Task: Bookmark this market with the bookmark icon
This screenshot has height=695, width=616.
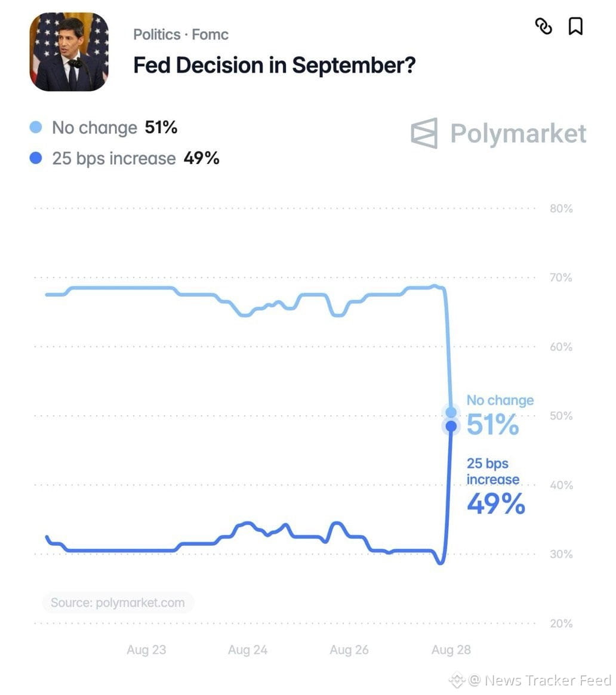Action: click(x=575, y=26)
